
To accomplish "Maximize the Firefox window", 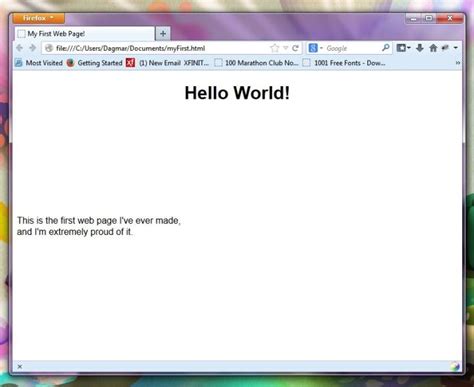I will [x=429, y=19].
